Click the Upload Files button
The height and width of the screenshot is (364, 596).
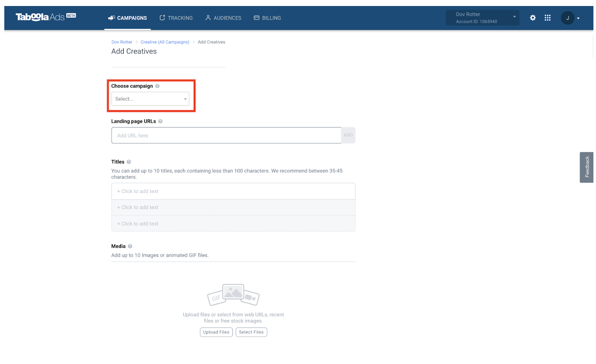[x=216, y=332]
